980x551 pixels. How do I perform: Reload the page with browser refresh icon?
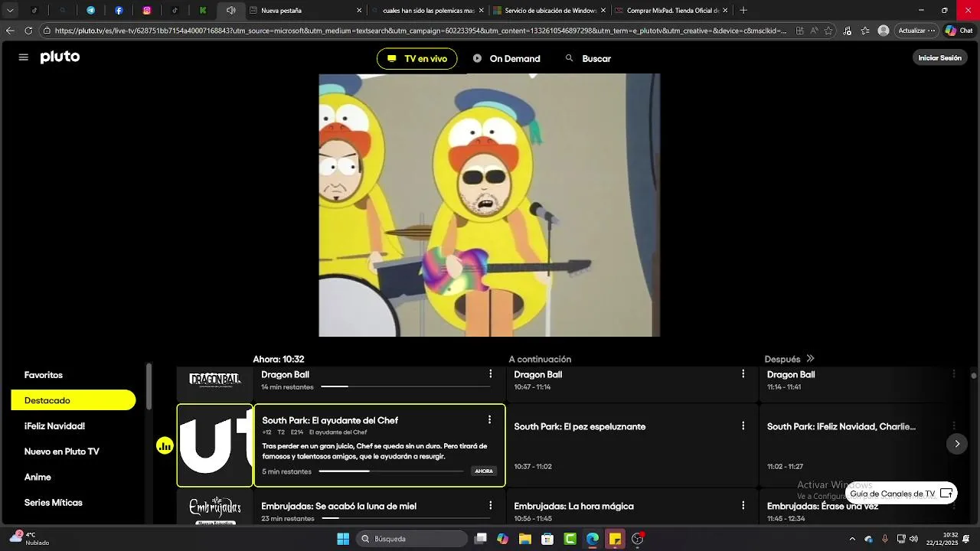tap(28, 31)
